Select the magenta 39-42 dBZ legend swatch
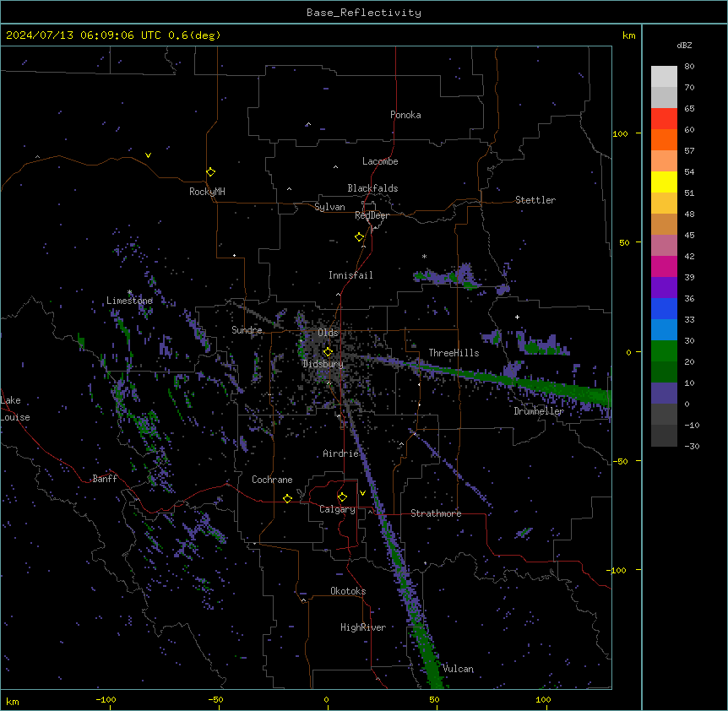The image size is (728, 711). (664, 266)
